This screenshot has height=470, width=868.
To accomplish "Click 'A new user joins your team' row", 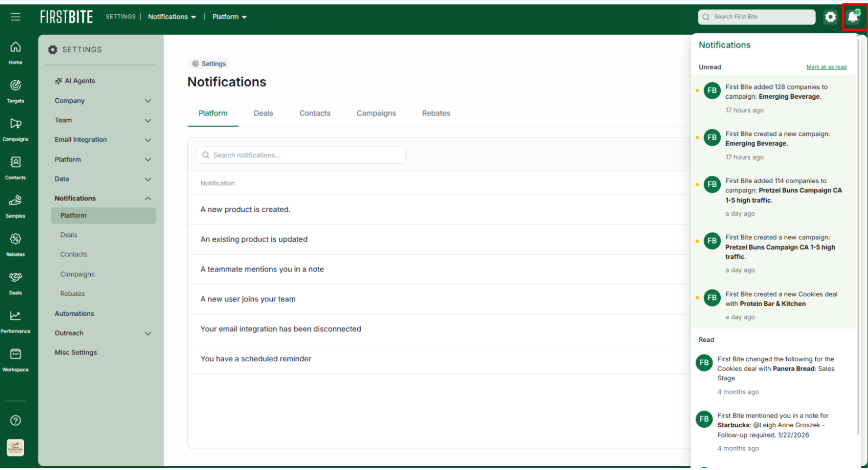I will [439, 300].
